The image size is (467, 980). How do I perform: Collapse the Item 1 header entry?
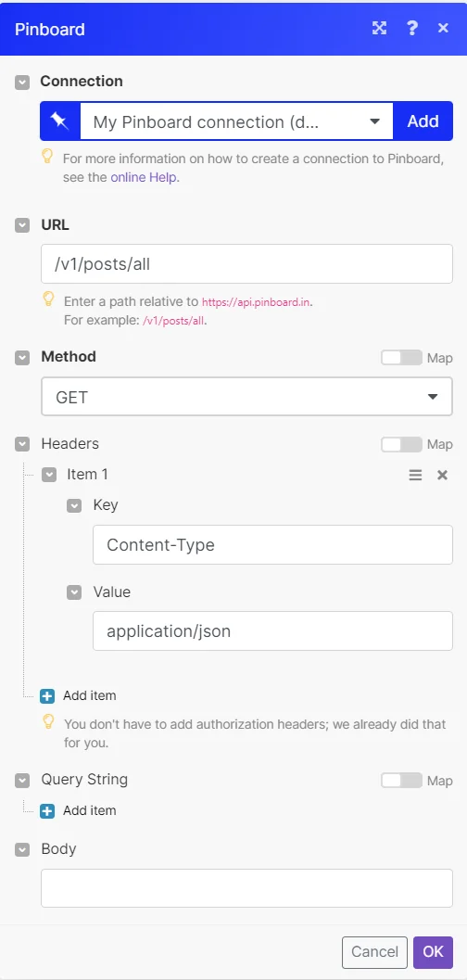(x=49, y=475)
